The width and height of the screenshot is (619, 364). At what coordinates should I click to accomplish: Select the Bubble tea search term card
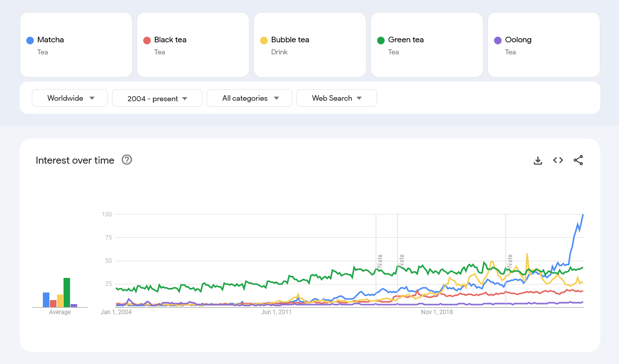tap(310, 45)
